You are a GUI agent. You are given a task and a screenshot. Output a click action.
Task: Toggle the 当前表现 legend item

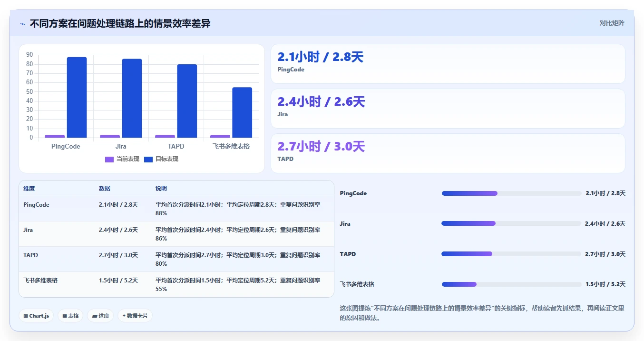[122, 159]
